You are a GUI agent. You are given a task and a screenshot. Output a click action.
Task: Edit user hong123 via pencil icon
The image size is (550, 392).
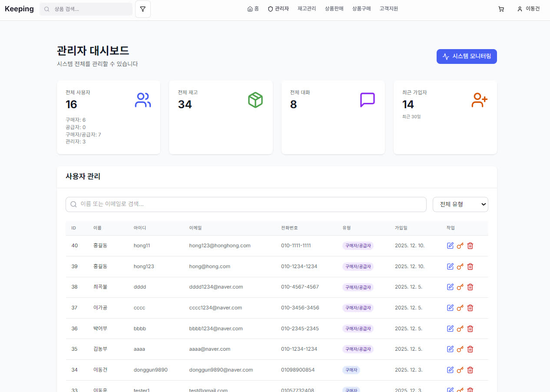[x=450, y=266]
